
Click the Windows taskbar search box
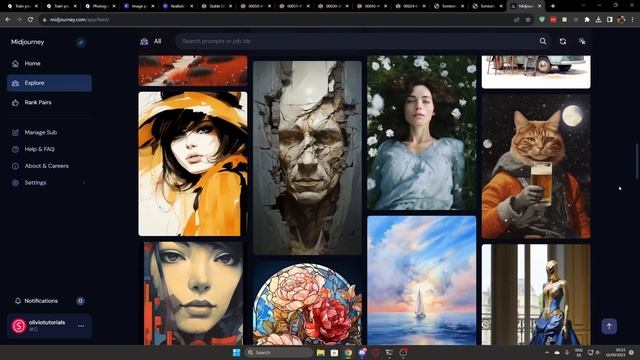pos(278,353)
